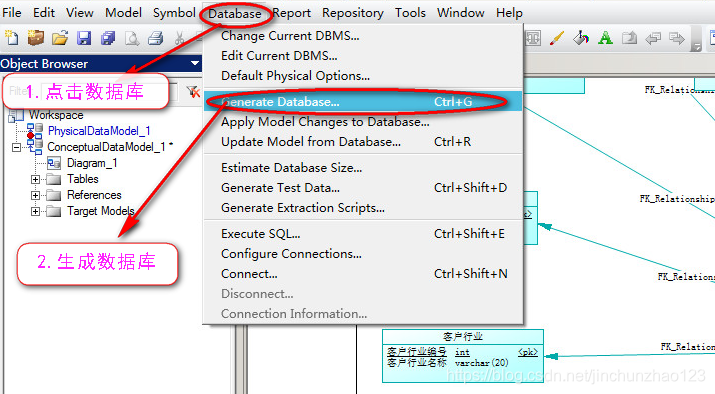Click the left-arrow previous window icon
Screen dimensions: 715x394
coord(653,38)
